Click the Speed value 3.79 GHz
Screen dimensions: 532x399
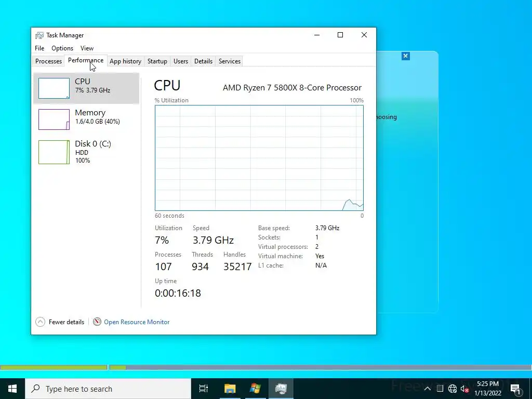tap(213, 240)
